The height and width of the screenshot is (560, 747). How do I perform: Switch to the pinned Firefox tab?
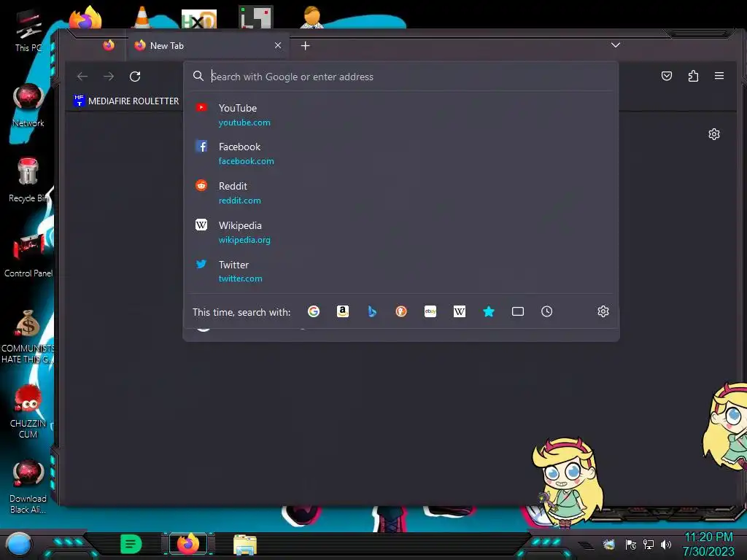[109, 45]
